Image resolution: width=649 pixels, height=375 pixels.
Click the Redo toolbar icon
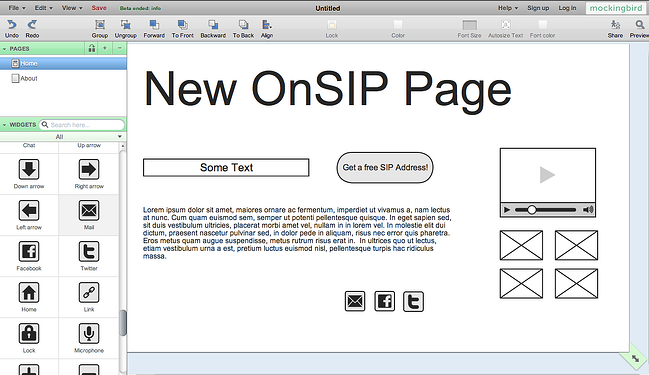click(x=32, y=24)
